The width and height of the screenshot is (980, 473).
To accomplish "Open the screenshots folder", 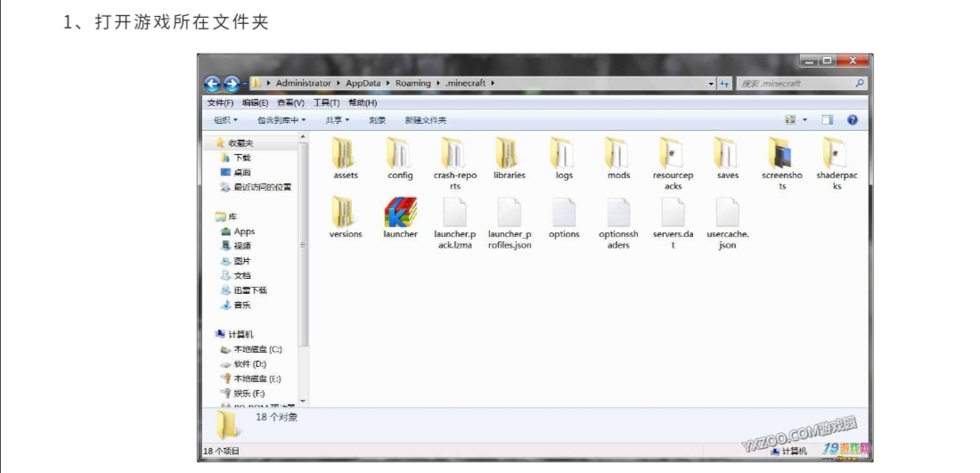I will tap(782, 164).
